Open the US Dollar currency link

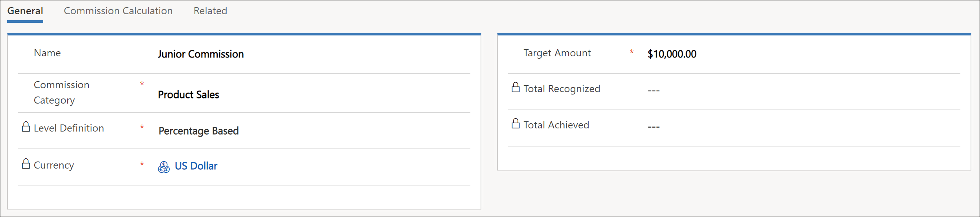[x=196, y=166]
